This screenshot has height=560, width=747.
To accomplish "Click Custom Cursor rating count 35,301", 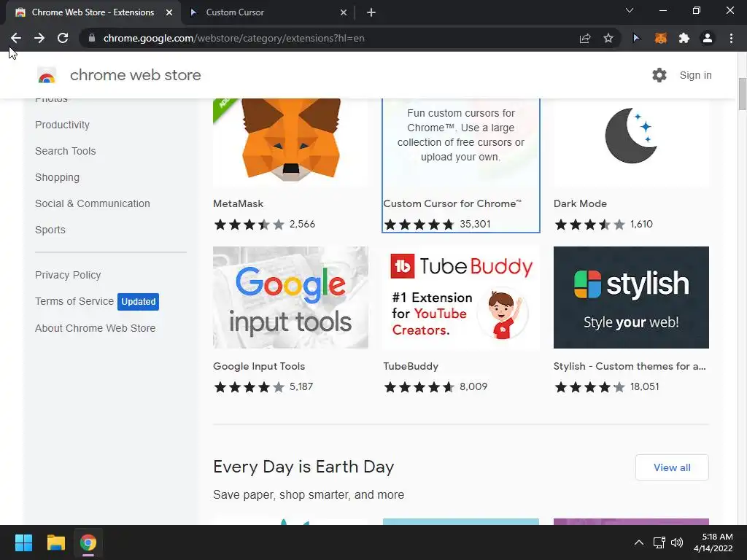I will pos(475,224).
